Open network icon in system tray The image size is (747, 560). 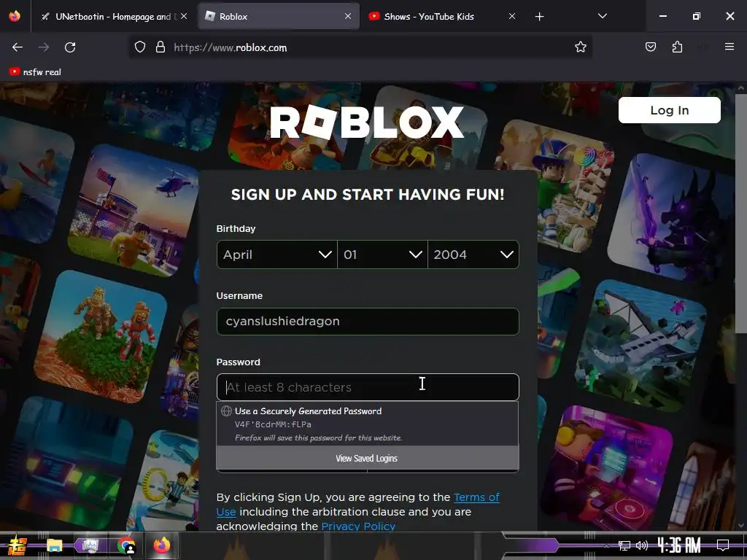tap(624, 545)
